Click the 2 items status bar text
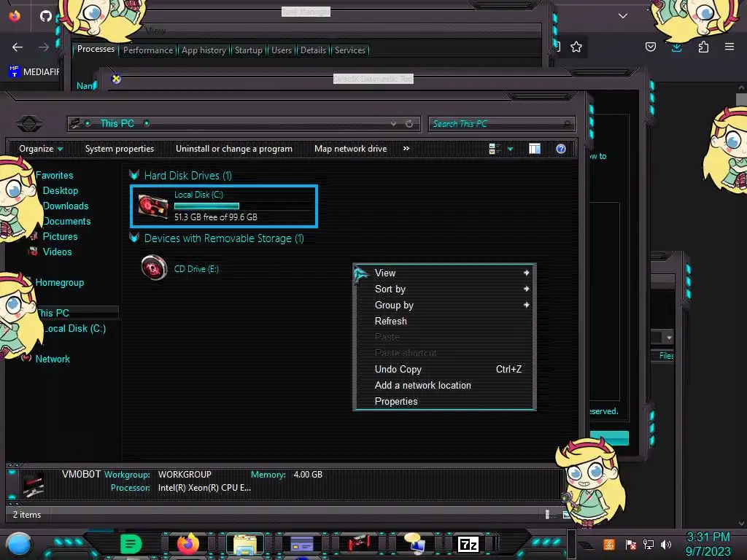This screenshot has width=747, height=560. click(x=27, y=515)
